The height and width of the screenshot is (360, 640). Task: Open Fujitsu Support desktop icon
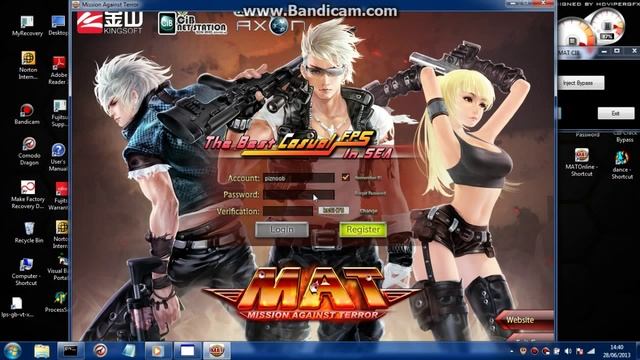click(60, 113)
